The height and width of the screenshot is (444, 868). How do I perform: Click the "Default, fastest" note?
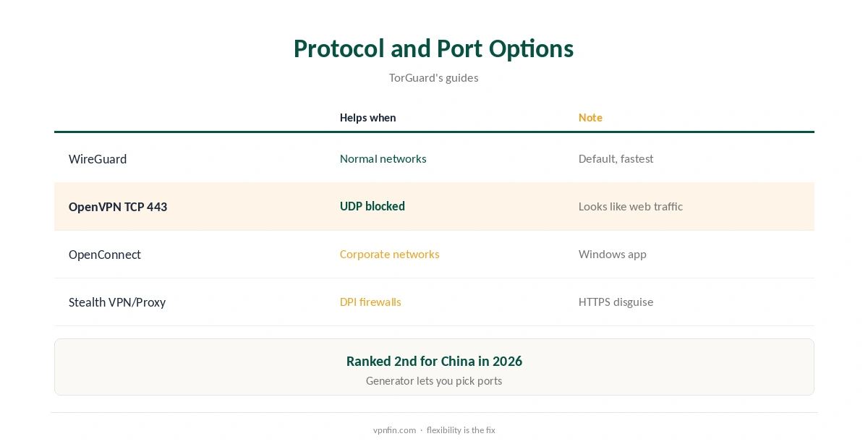(x=616, y=159)
